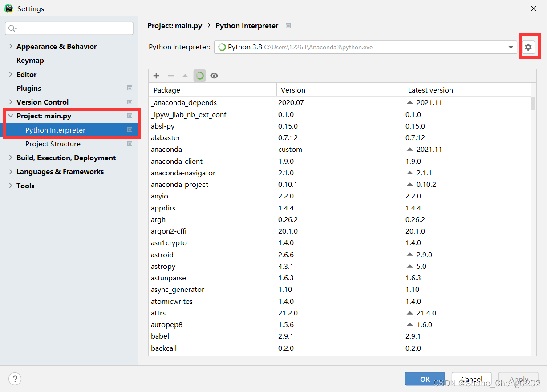
Task: Expand Appearance & Behavior section
Action: (11, 46)
